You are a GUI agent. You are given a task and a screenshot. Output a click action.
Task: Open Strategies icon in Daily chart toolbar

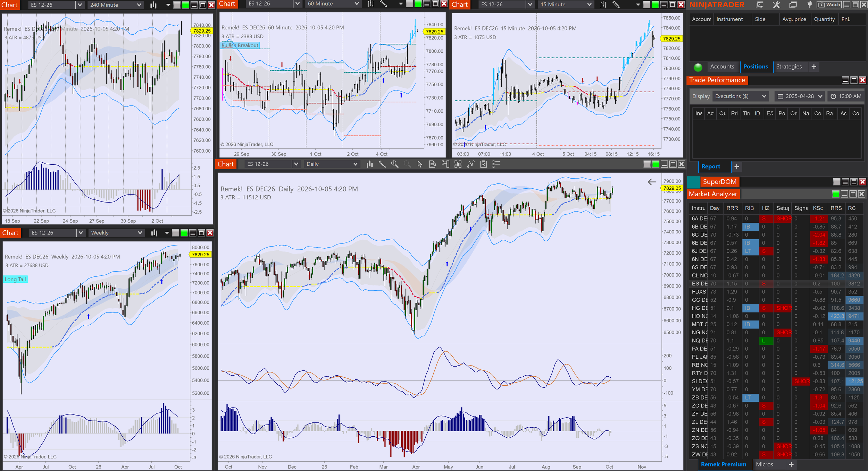(483, 164)
